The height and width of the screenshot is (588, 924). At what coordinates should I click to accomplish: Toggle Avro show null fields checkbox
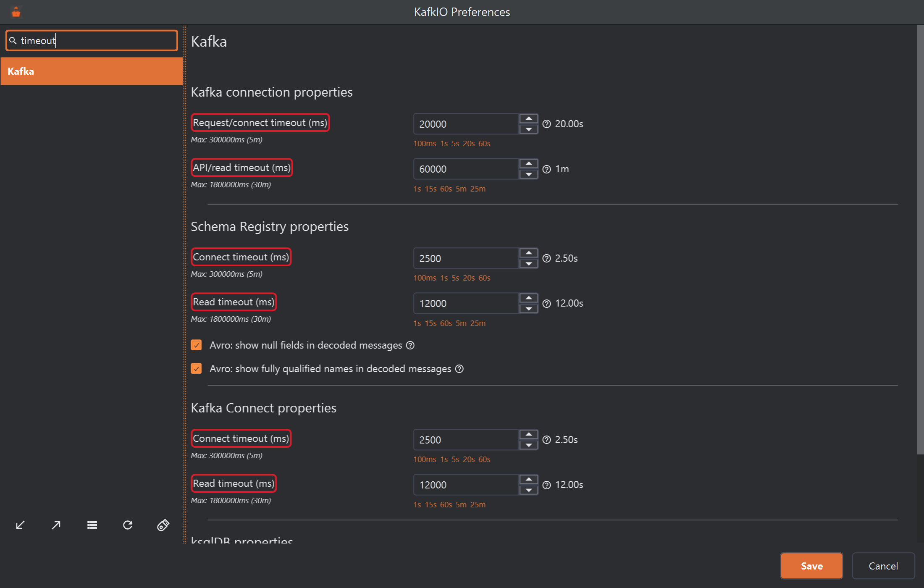click(x=196, y=345)
